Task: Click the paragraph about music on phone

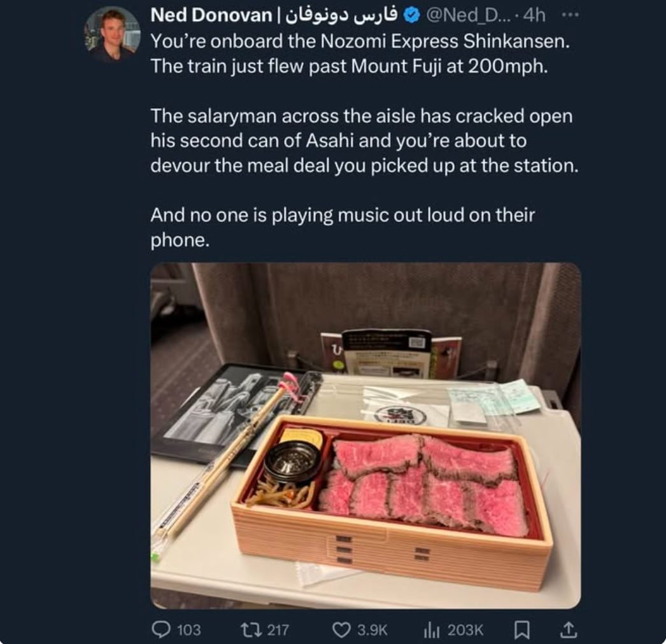Action: point(343,228)
